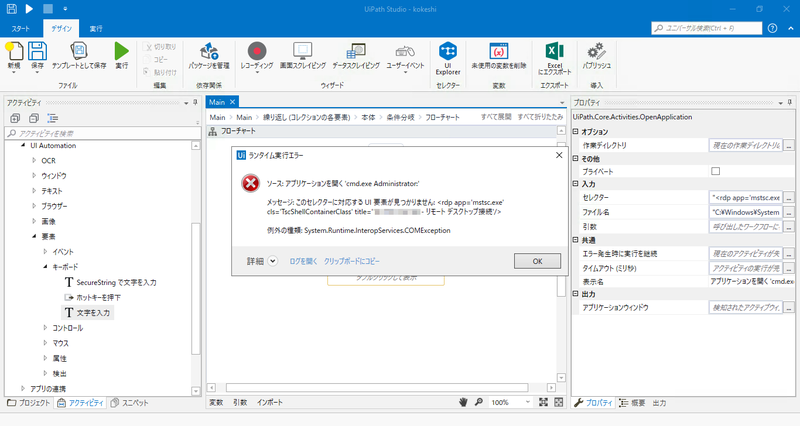The image size is (800, 426).
Task: Collapse the キーボード tree node
Action: 45,267
